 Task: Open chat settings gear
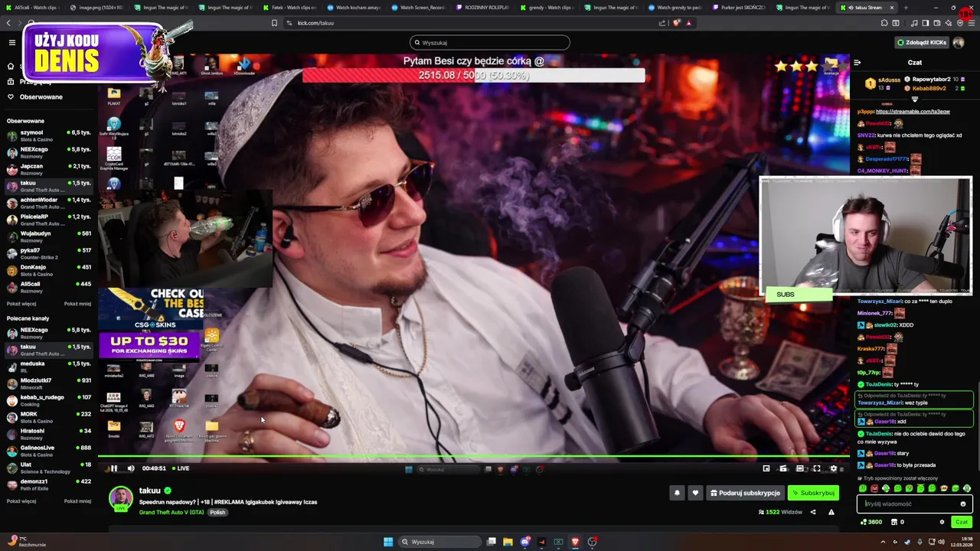point(942,522)
